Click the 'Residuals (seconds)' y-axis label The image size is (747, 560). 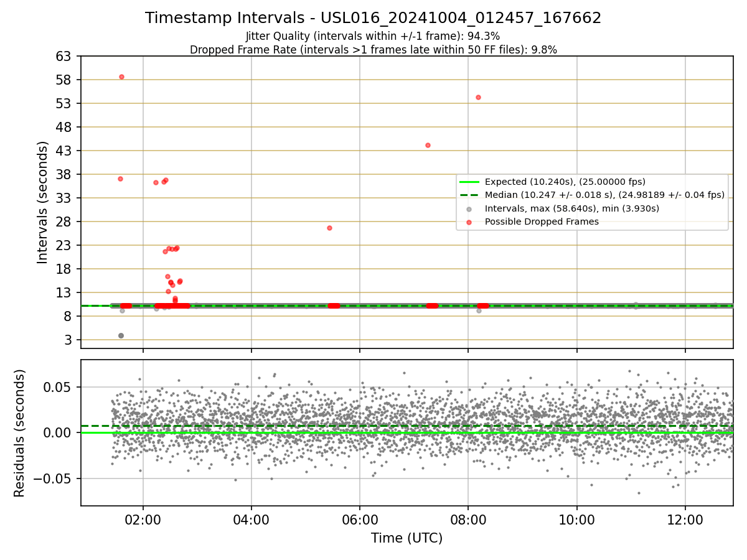click(x=19, y=433)
